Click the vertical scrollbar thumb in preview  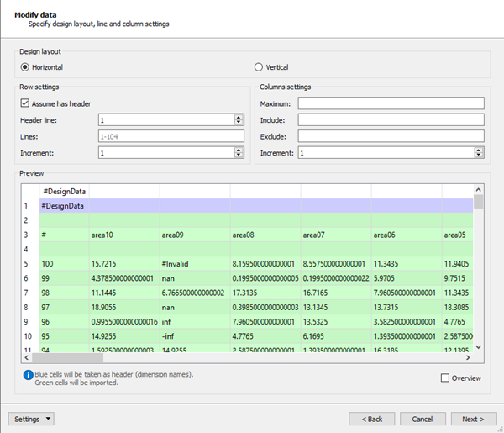478,202
